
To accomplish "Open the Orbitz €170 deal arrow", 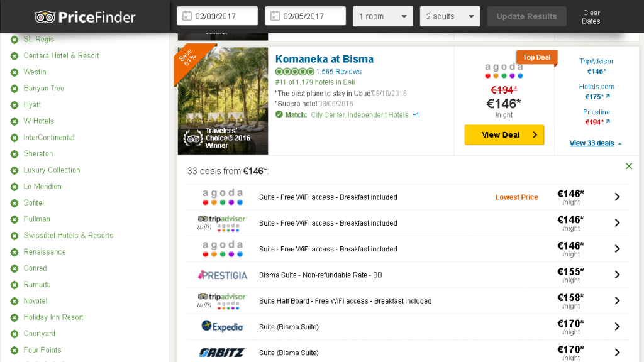I will click(617, 353).
